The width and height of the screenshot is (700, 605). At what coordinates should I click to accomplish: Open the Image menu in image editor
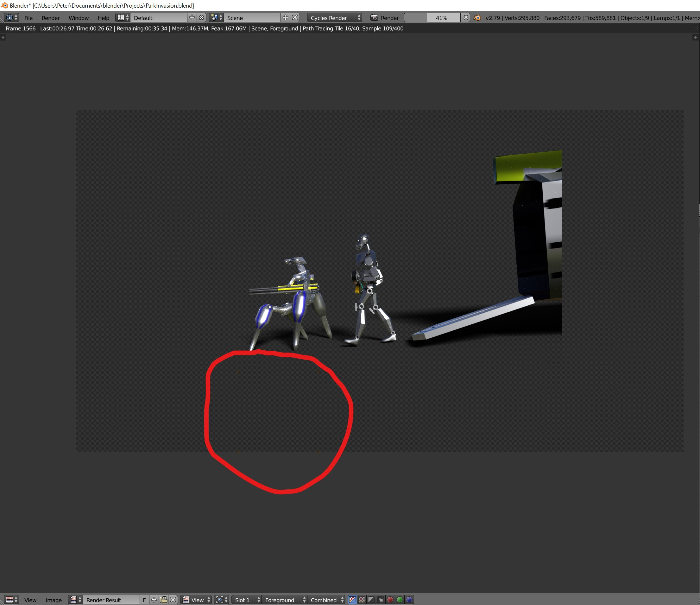pyautogui.click(x=54, y=600)
